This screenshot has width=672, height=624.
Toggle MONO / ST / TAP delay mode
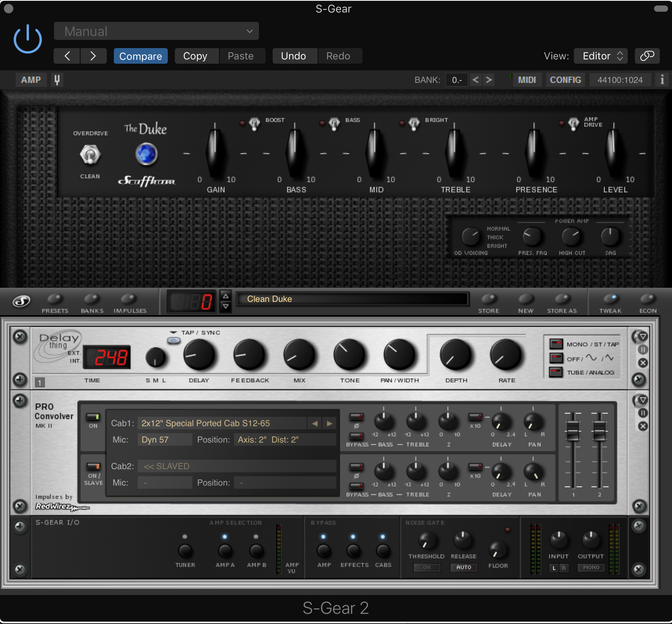pyautogui.click(x=556, y=344)
